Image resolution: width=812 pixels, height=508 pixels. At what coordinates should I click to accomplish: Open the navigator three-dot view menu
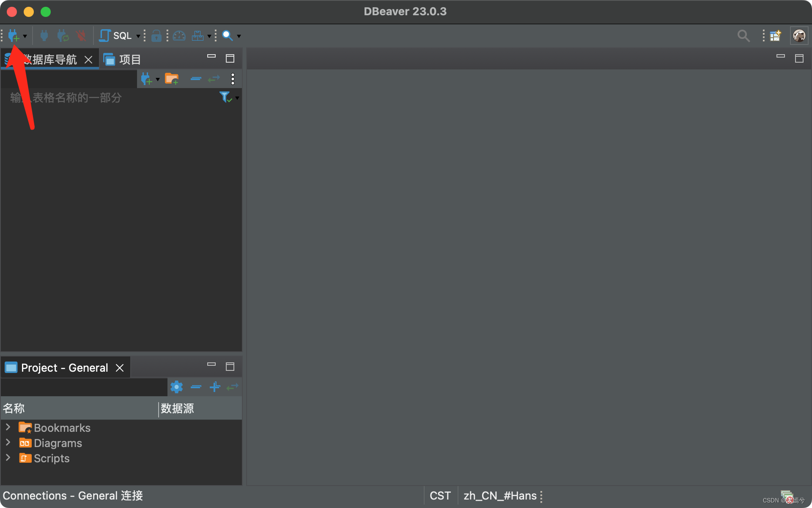tap(233, 79)
